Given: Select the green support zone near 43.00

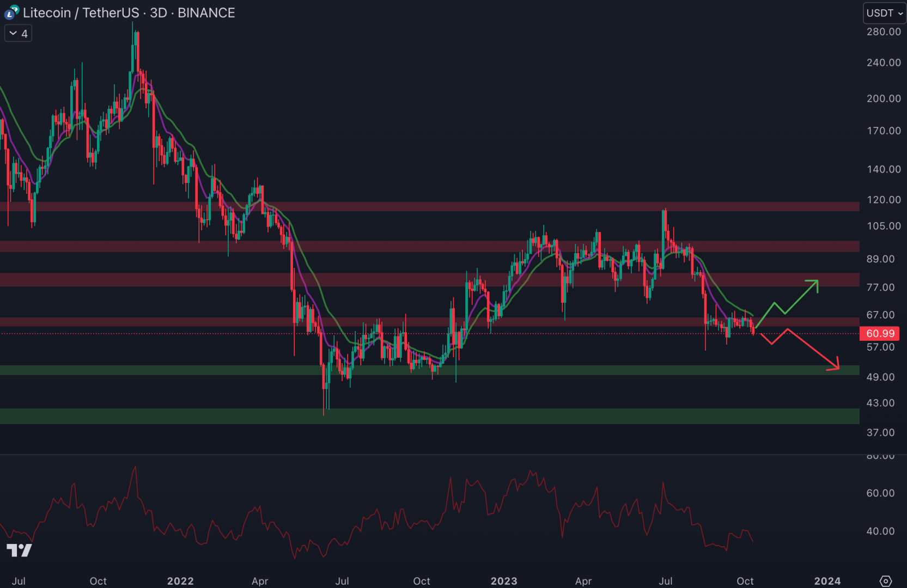Looking at the screenshot, I should point(430,416).
